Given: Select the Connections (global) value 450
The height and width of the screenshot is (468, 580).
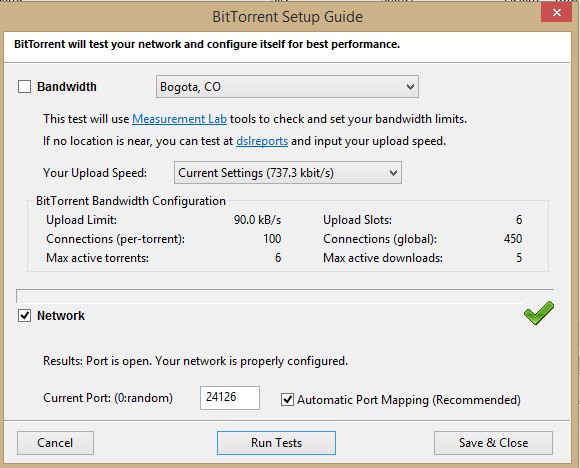Looking at the screenshot, I should pos(513,239).
